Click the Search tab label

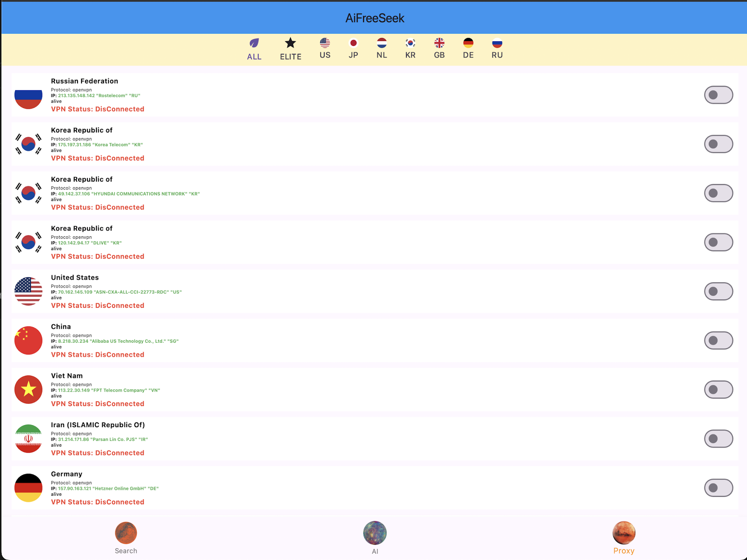click(x=126, y=551)
